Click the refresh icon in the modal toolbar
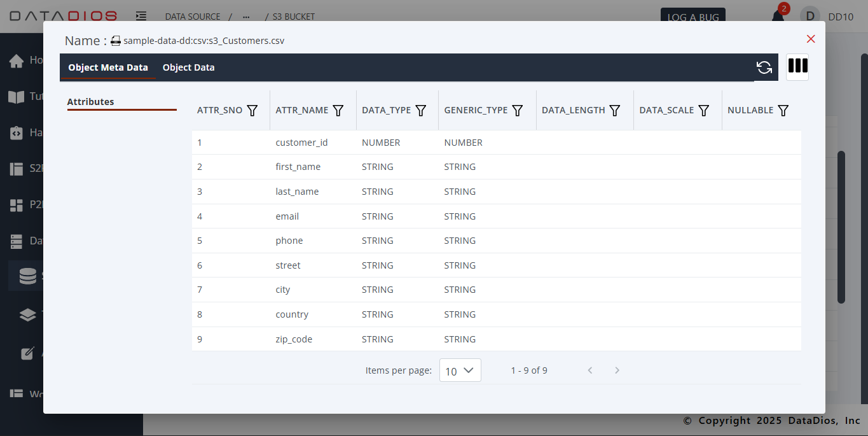The width and height of the screenshot is (868, 436). click(x=764, y=67)
